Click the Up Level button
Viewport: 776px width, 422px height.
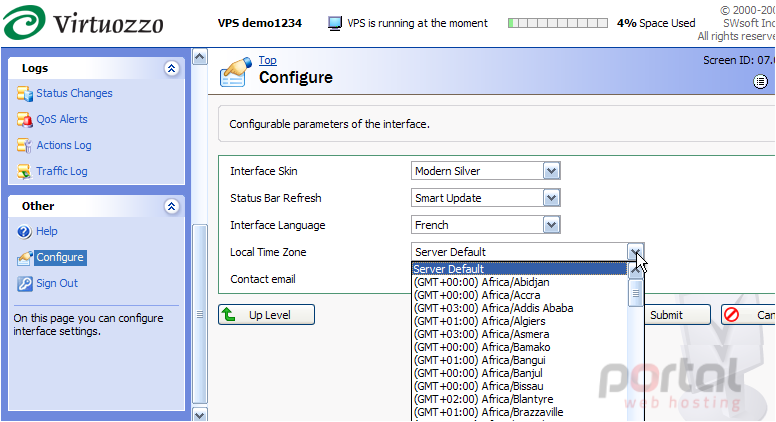266,315
